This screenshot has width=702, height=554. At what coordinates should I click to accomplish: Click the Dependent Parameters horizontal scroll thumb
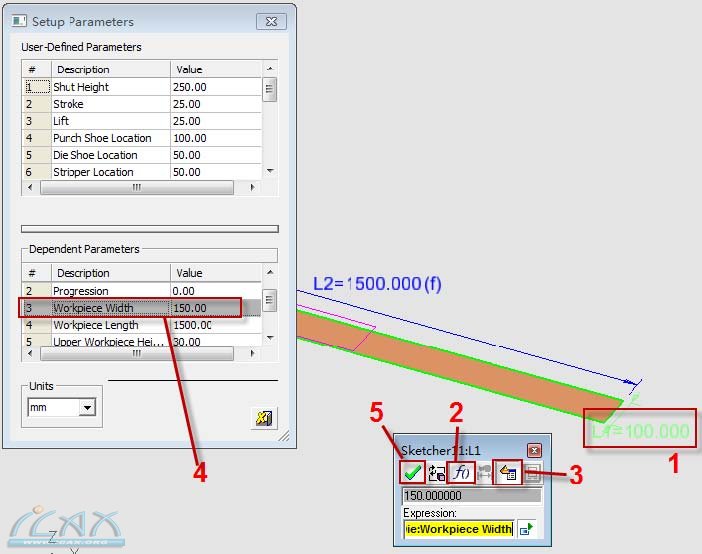point(137,353)
